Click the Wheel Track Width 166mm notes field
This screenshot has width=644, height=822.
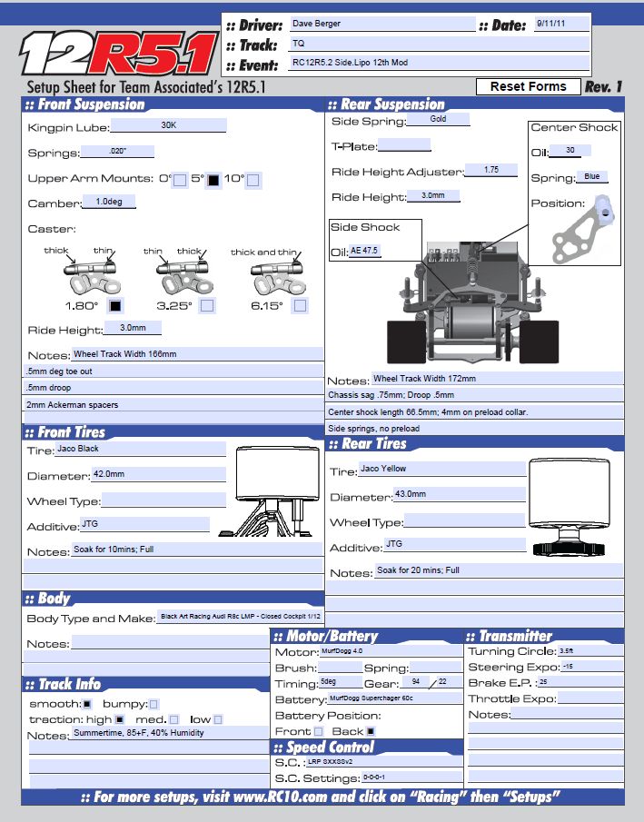(x=197, y=354)
